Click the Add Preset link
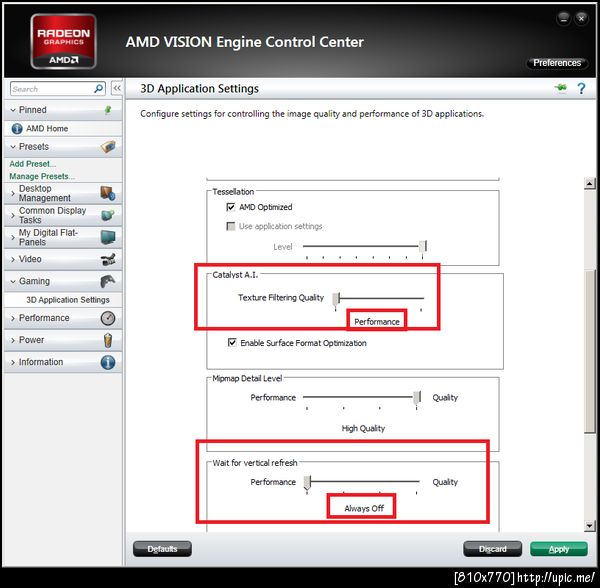The image size is (600, 588). (x=33, y=164)
